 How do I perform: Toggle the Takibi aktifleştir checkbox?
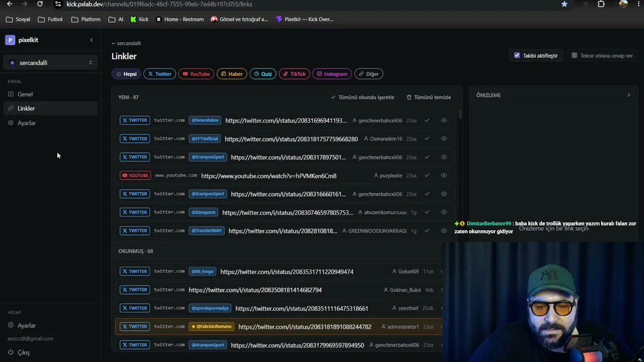(517, 55)
